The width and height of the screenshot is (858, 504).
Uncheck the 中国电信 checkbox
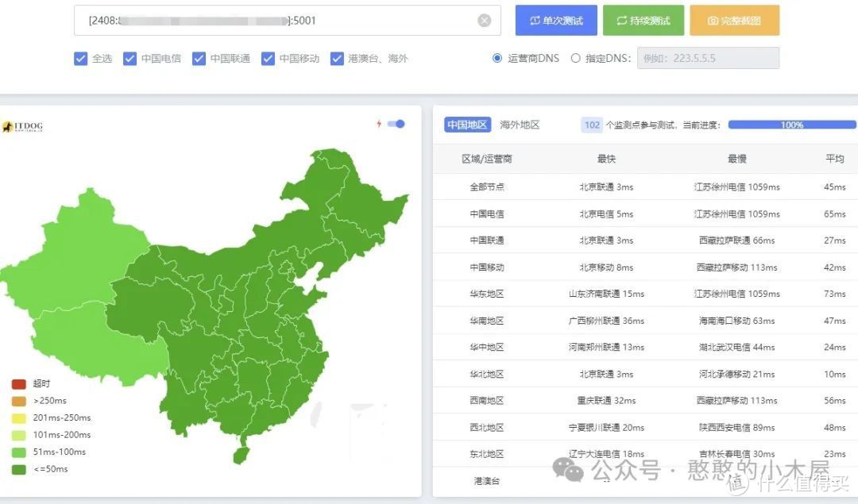129,58
